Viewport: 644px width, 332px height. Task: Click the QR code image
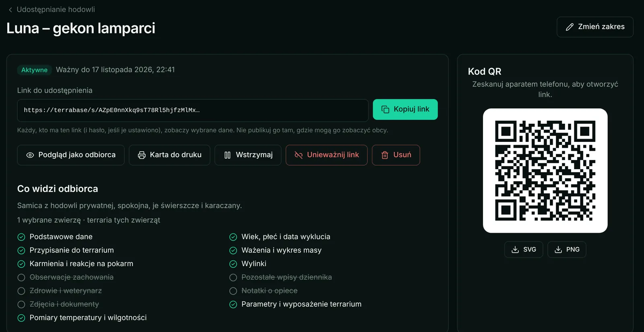(545, 170)
